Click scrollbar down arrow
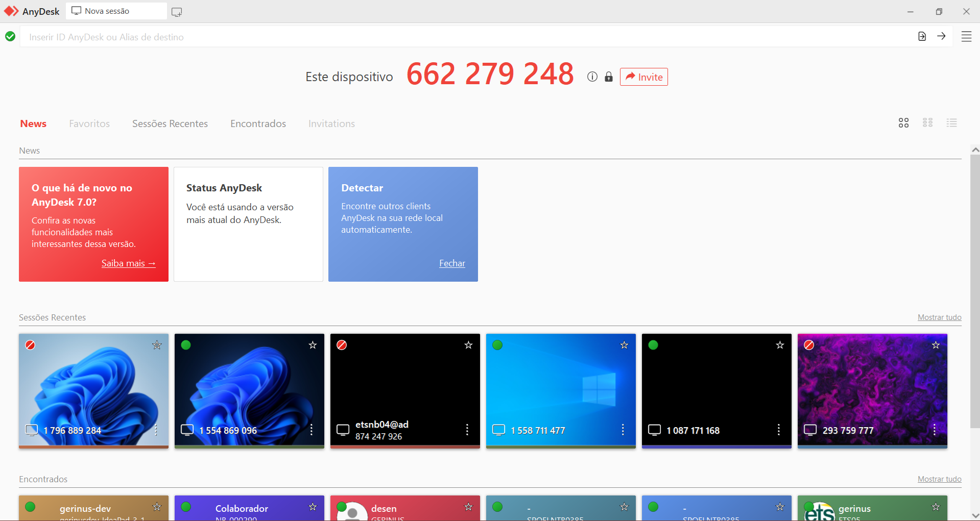The width and height of the screenshot is (980, 521). [x=975, y=515]
